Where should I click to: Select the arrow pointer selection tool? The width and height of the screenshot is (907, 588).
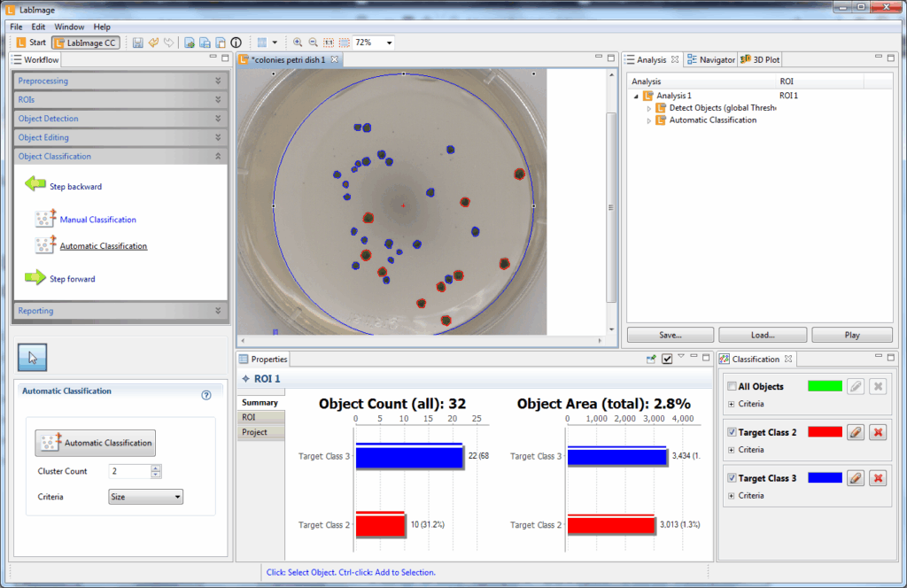coord(32,357)
